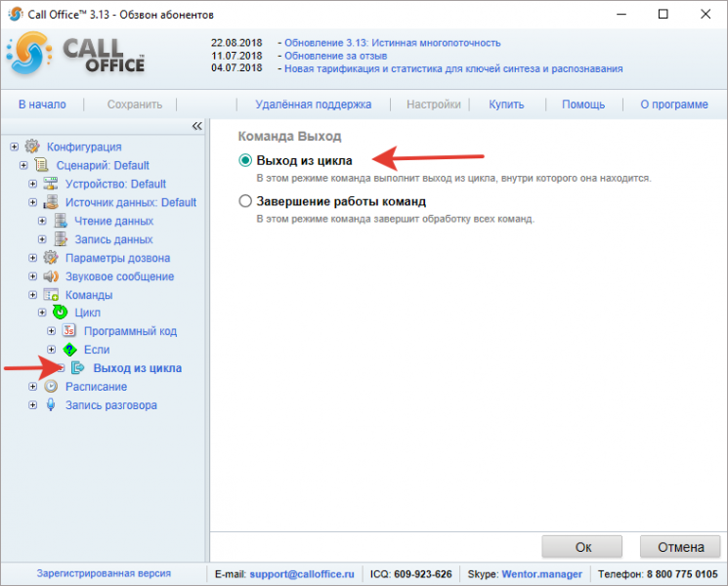
Task: Click the support@calloffice.ru email link
Action: [302, 574]
